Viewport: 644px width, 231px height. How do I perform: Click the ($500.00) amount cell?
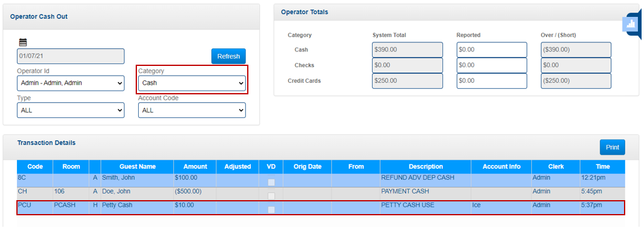point(195,194)
